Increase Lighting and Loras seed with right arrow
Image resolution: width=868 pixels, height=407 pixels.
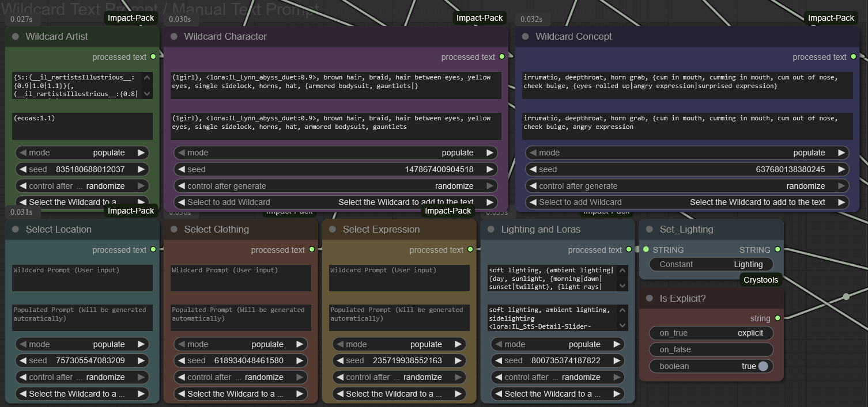click(617, 360)
